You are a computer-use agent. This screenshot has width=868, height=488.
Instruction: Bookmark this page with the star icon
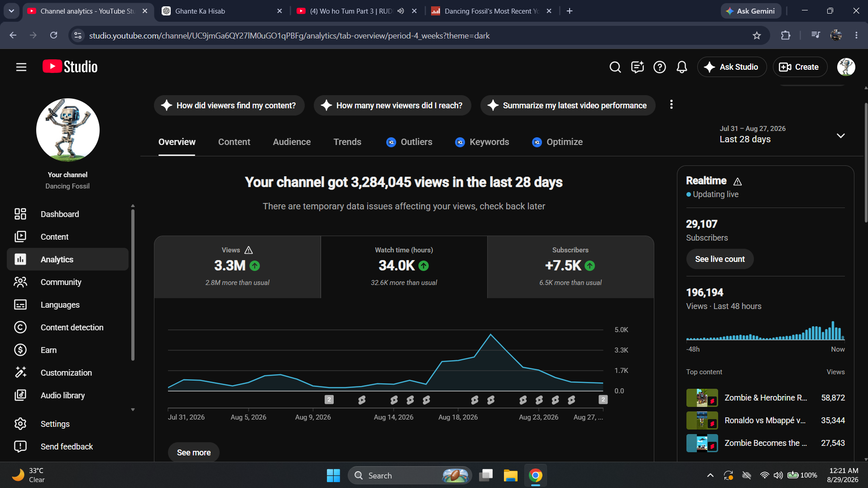(757, 35)
